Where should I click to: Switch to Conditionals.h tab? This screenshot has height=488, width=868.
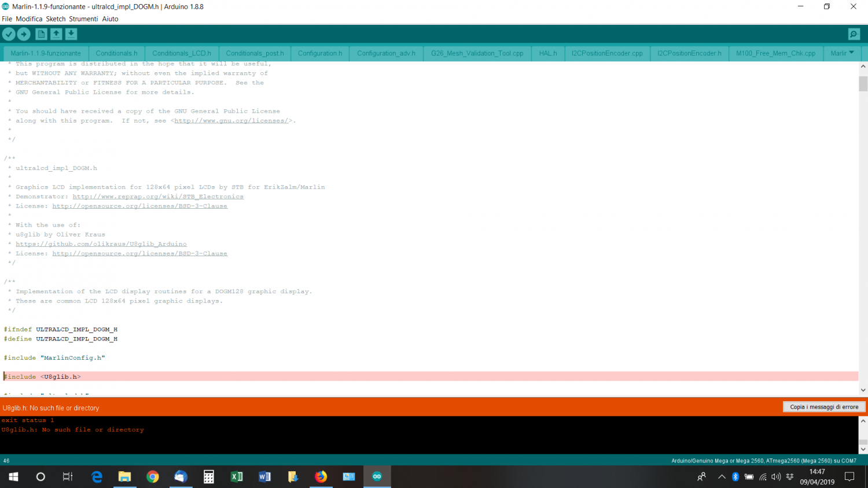116,53
